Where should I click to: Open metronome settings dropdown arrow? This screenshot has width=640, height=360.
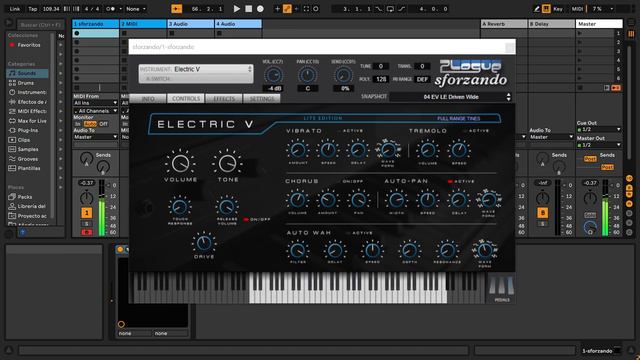[120, 9]
